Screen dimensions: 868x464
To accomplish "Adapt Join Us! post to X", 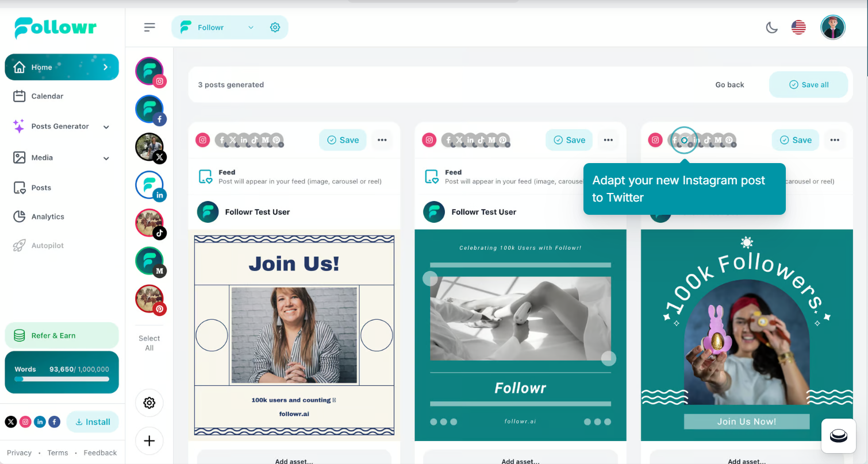I will (x=233, y=140).
